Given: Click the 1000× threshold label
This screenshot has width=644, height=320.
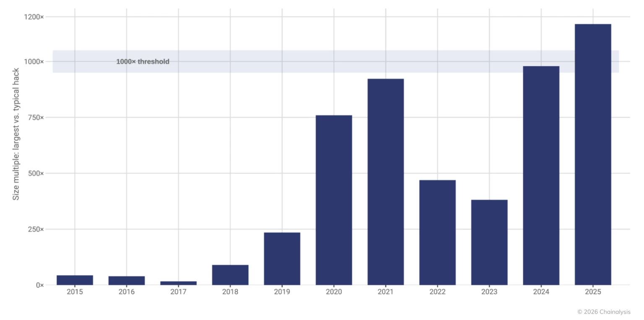Looking at the screenshot, I should click(143, 61).
